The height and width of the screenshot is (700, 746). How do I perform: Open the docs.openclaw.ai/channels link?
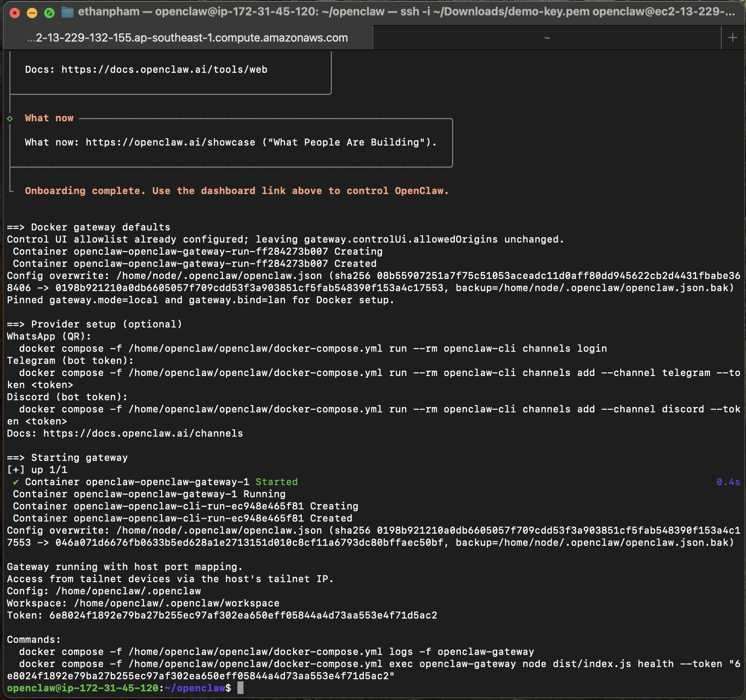click(x=143, y=433)
